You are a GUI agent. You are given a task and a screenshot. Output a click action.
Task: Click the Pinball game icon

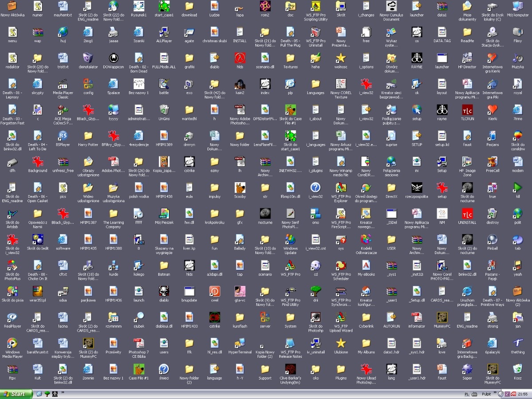coord(492,240)
